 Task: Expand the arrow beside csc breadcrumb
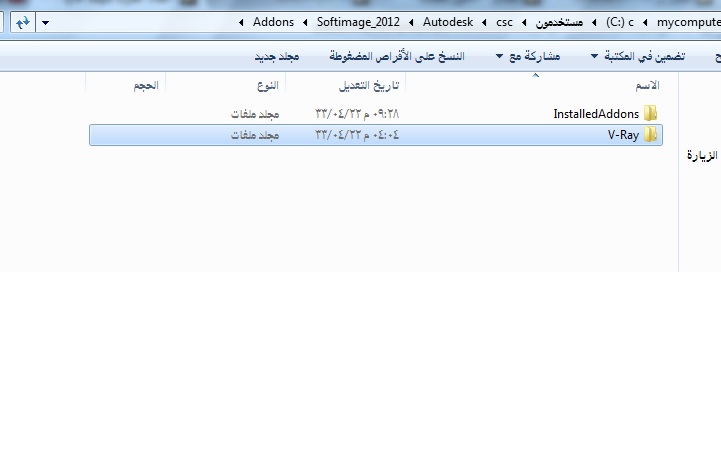[484, 22]
